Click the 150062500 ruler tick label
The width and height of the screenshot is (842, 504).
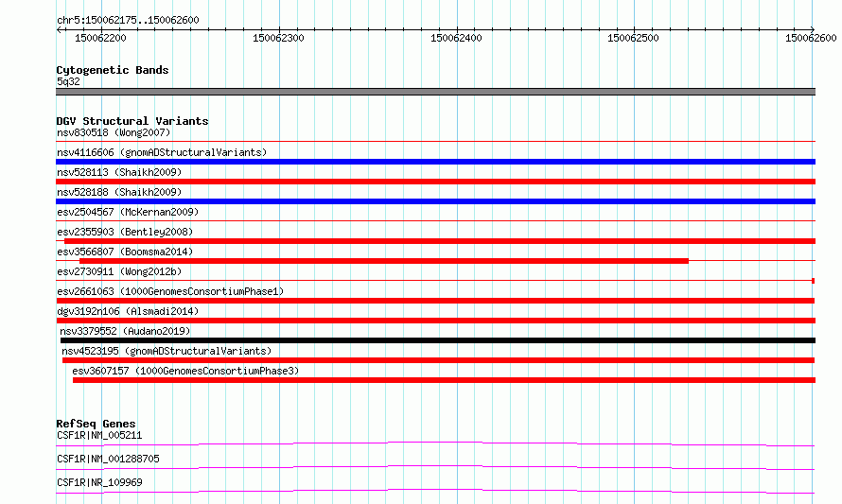(x=633, y=38)
